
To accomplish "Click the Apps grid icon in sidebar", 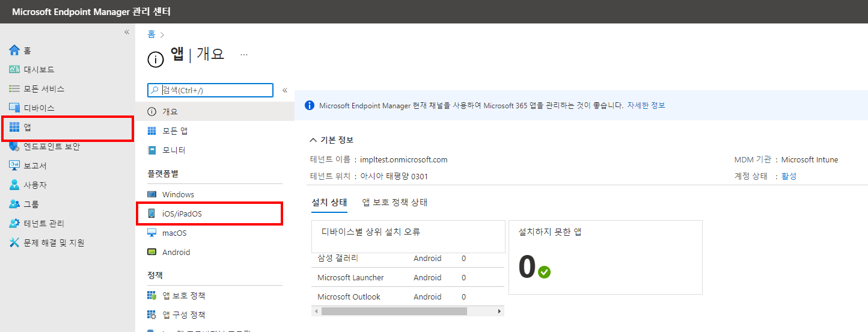I will point(15,127).
